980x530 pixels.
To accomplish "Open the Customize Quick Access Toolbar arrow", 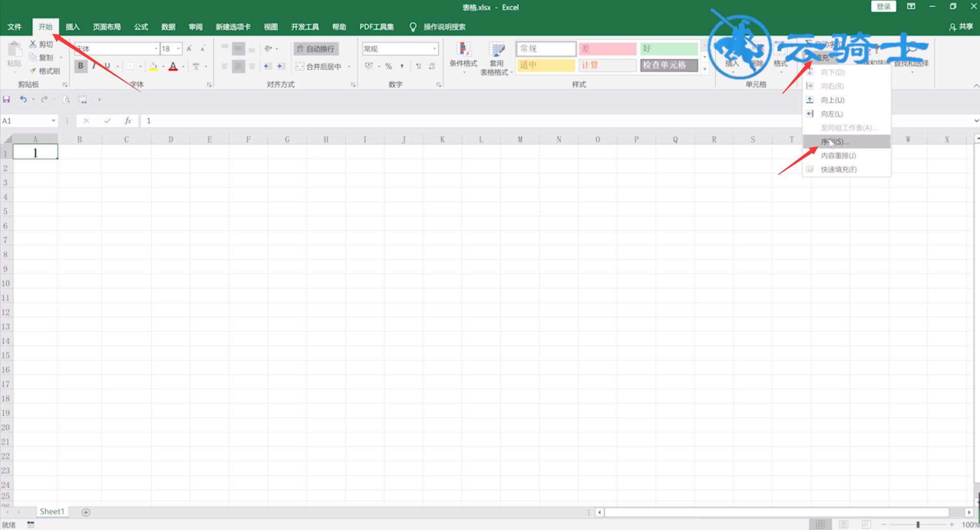I will [99, 100].
